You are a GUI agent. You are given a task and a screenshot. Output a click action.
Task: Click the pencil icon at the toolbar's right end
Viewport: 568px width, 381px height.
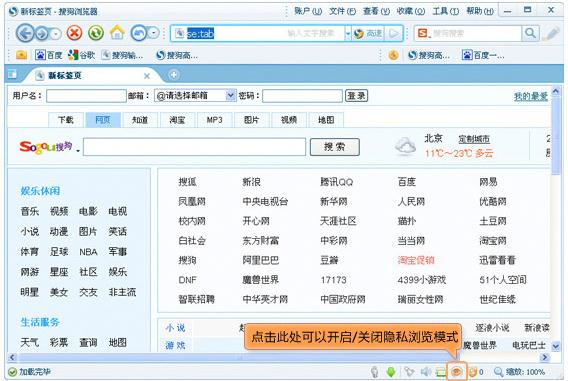click(x=552, y=34)
